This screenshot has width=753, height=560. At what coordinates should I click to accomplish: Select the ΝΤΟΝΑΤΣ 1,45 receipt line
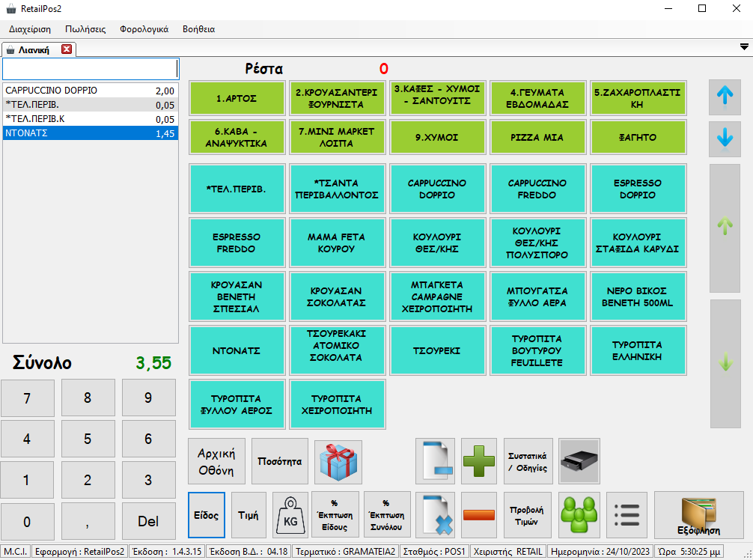(x=91, y=133)
